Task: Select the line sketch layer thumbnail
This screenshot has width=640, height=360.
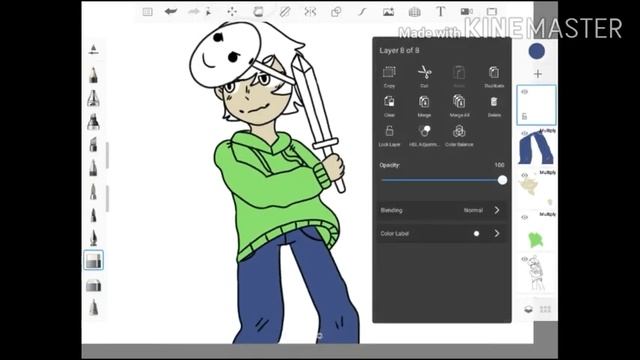Action: coord(536,273)
